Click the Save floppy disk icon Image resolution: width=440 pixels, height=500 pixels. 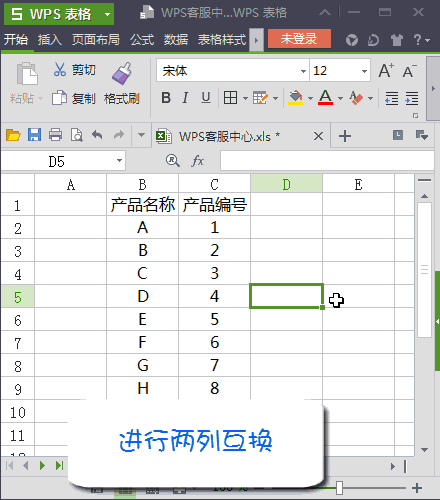coord(34,135)
